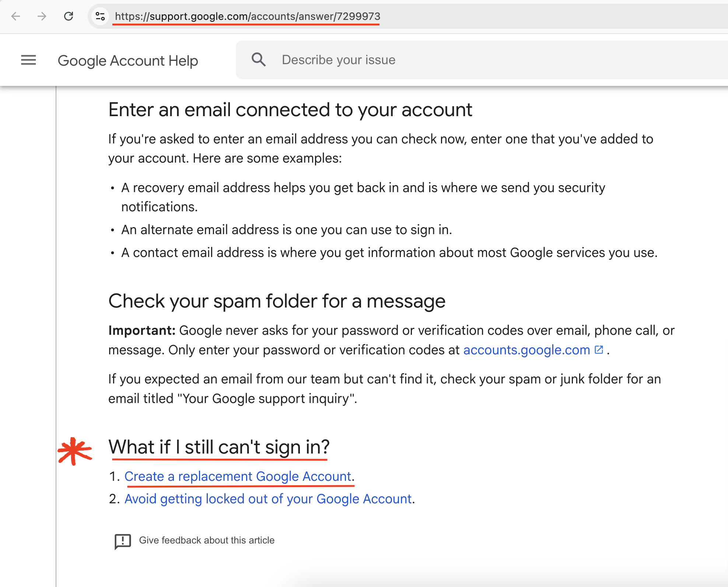Click 'What if I still can't sign in?' heading
This screenshot has width=728, height=587.
coord(219,447)
